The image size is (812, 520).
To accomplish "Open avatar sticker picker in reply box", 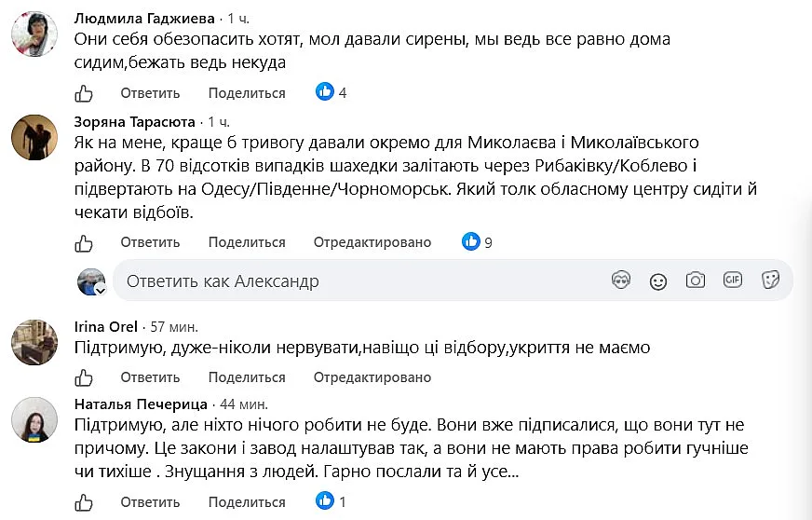I will tap(621, 281).
